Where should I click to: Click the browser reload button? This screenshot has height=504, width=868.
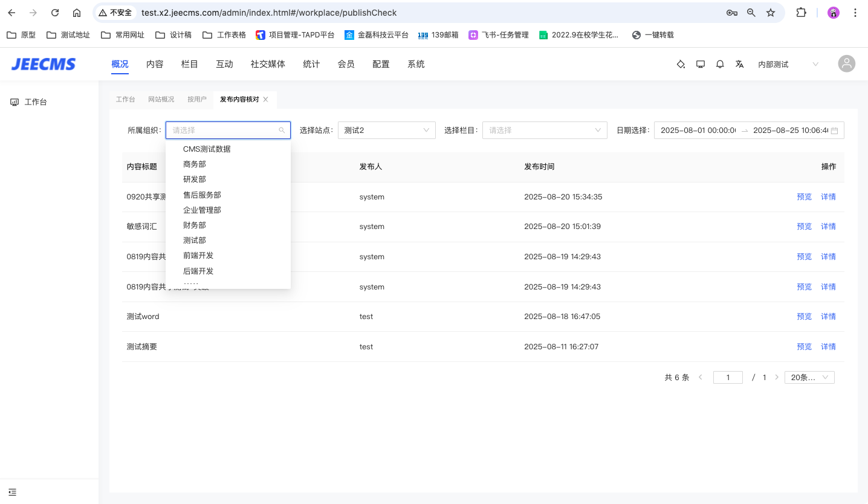pos(55,13)
